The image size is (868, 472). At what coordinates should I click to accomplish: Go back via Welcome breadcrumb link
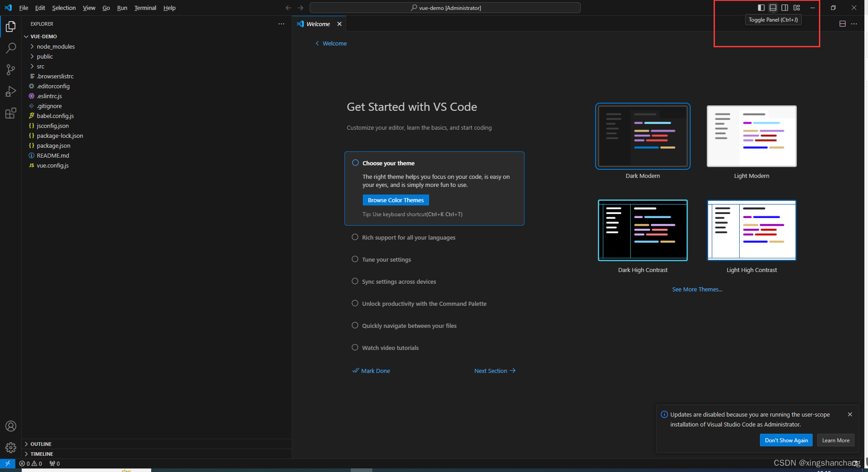coord(331,43)
